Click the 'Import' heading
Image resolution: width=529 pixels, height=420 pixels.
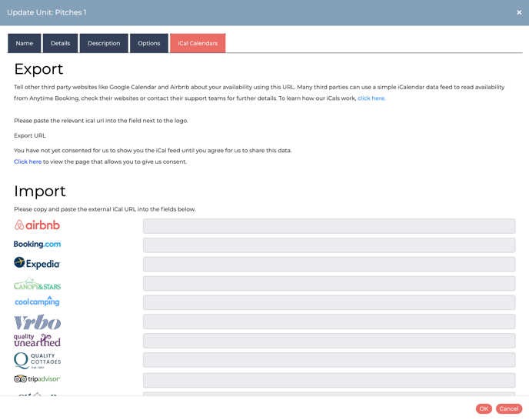[40, 192]
